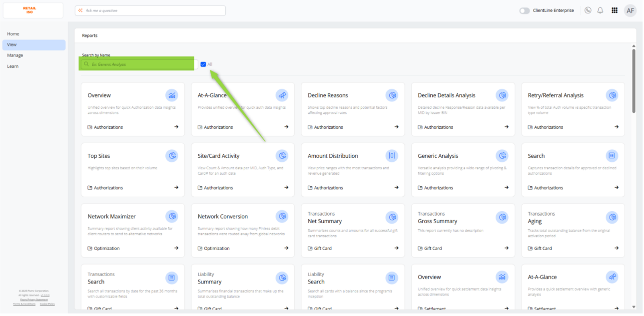644x316 pixels.
Task: Click the Top Sites pie icon
Action: click(172, 156)
